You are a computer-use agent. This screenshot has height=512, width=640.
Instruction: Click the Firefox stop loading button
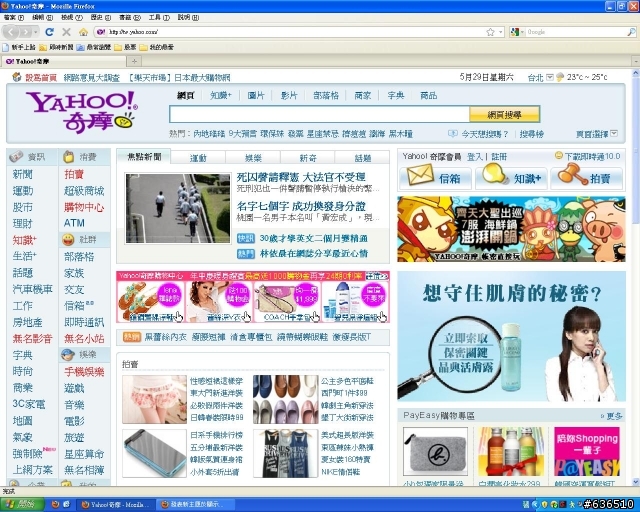(x=67, y=32)
